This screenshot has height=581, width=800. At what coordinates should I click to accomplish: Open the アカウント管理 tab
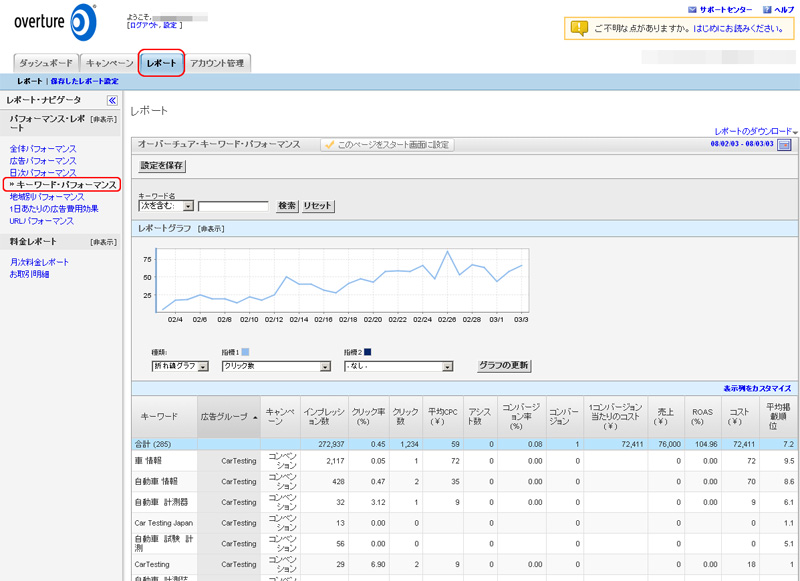click(217, 63)
